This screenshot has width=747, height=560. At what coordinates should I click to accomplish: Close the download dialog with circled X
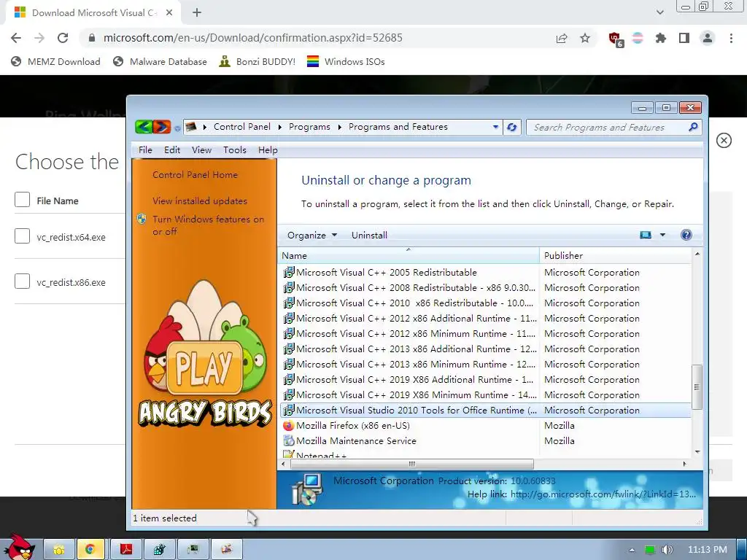[x=724, y=141]
